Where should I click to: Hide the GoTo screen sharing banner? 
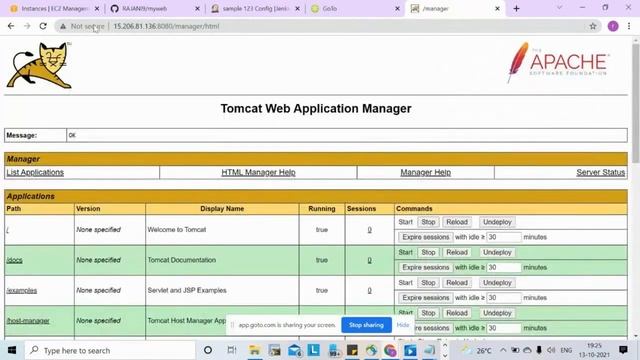pyautogui.click(x=403, y=325)
